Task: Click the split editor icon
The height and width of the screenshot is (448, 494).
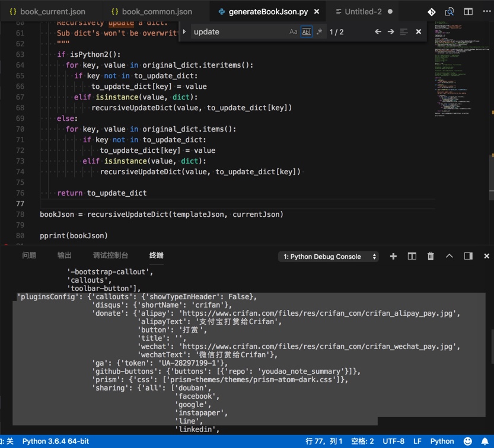Action: tap(468, 11)
